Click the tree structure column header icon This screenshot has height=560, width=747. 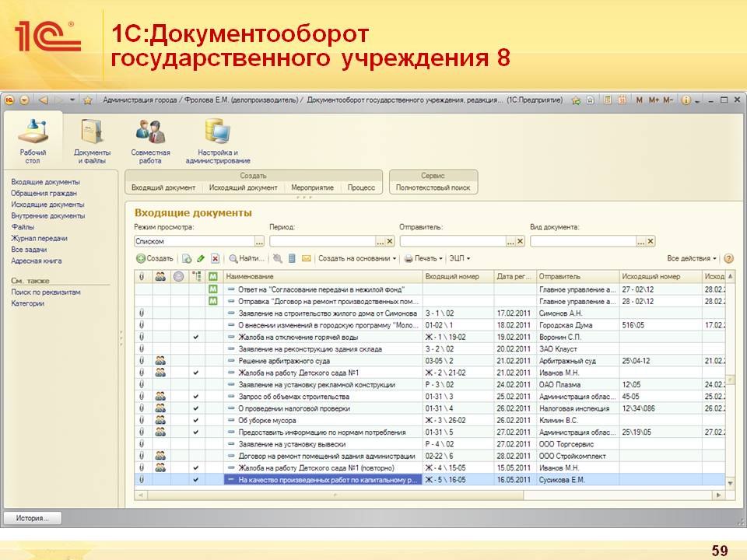click(x=196, y=276)
